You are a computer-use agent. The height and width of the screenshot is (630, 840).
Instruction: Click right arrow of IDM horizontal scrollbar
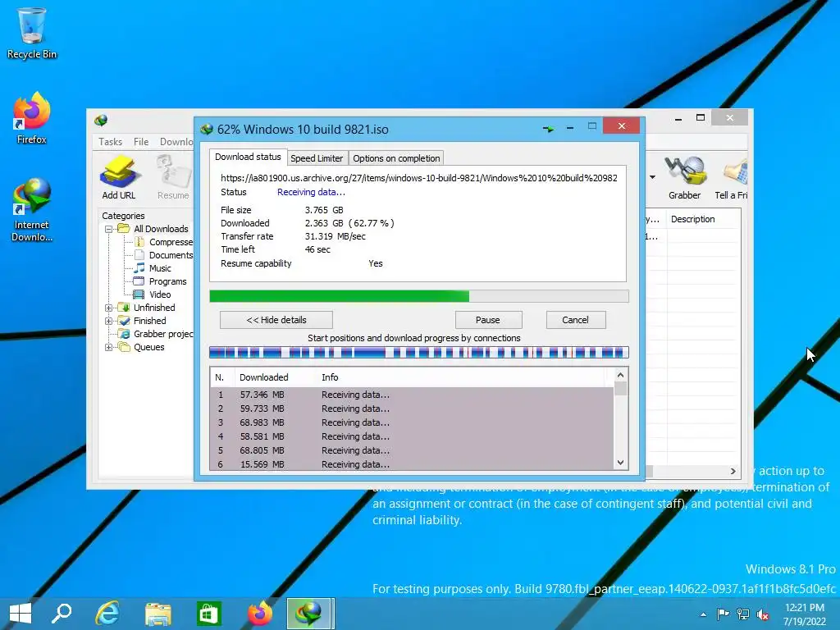[733, 472]
